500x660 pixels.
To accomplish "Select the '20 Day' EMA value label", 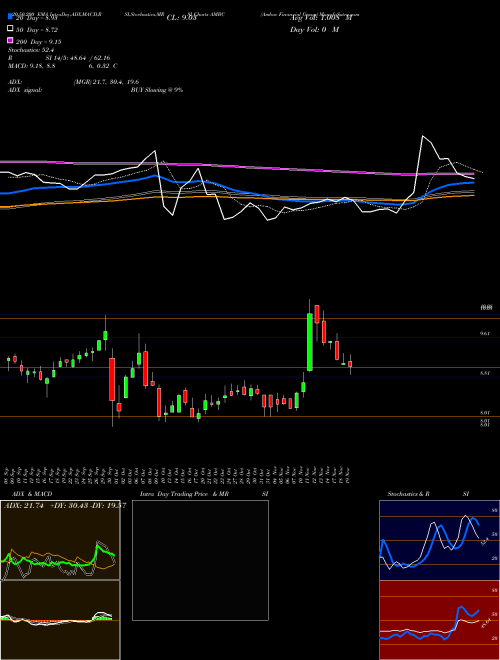I will pos(36,18).
